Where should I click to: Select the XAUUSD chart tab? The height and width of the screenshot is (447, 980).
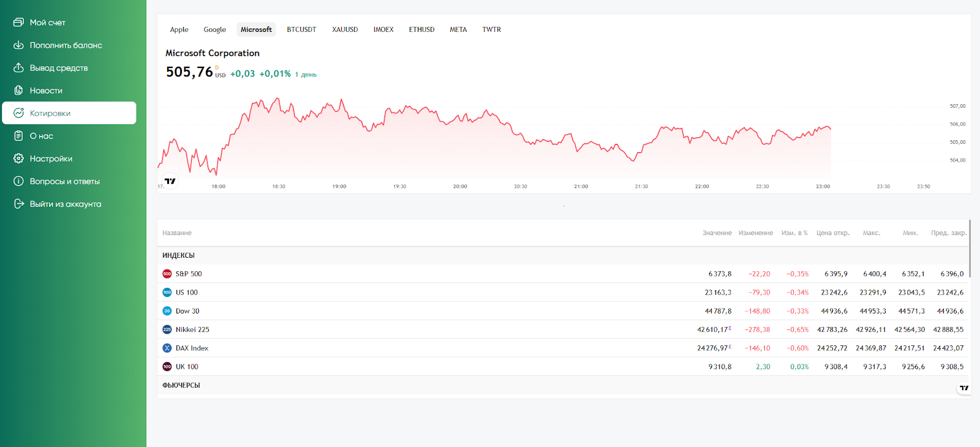click(x=345, y=29)
